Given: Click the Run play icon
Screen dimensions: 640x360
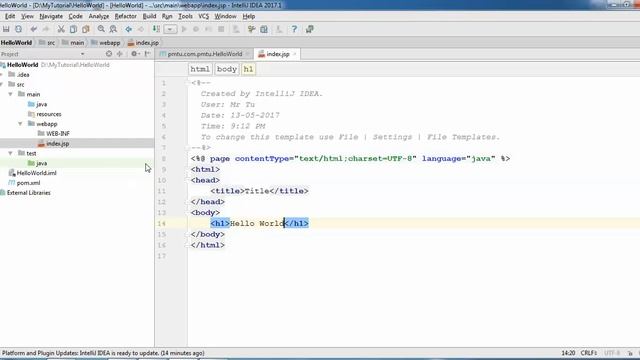Looking at the screenshot, I should tap(184, 29).
